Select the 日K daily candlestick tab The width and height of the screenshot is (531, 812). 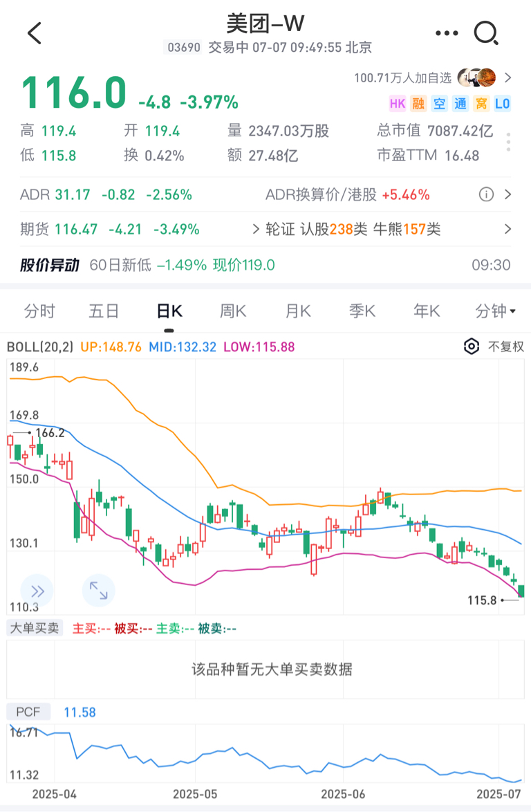169,311
